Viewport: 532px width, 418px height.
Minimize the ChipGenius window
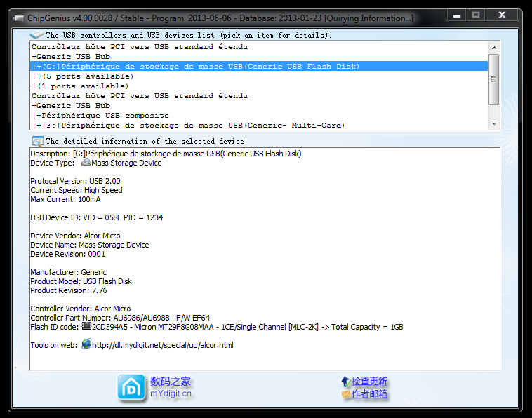click(x=457, y=15)
